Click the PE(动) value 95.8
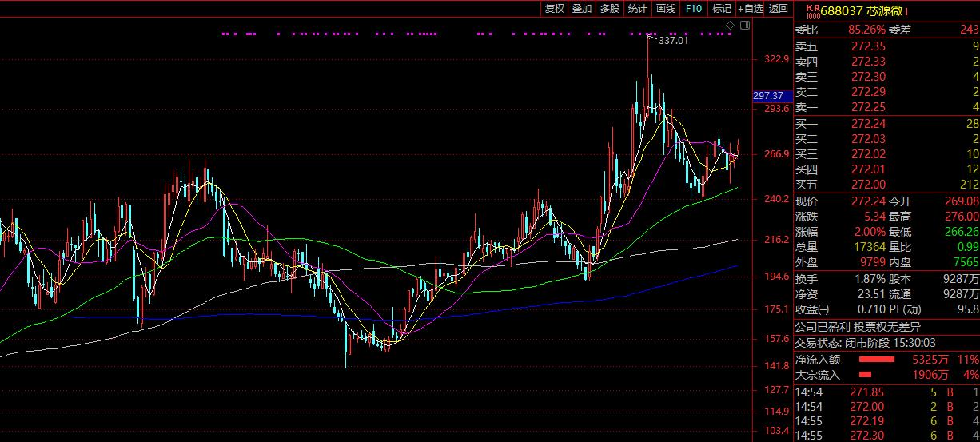Viewport: 980px width, 442px height. (x=968, y=309)
